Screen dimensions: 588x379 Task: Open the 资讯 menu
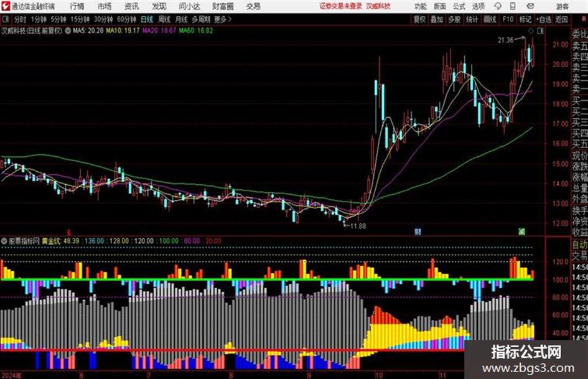click(131, 6)
